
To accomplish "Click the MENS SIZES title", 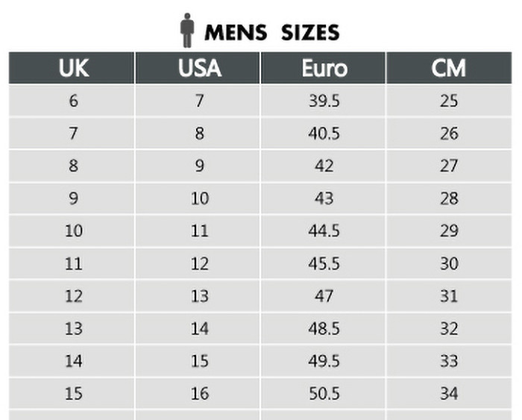I will click(x=272, y=33).
